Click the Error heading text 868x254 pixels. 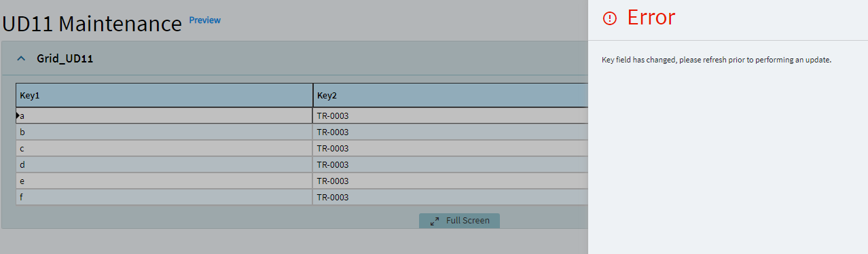[x=651, y=18]
